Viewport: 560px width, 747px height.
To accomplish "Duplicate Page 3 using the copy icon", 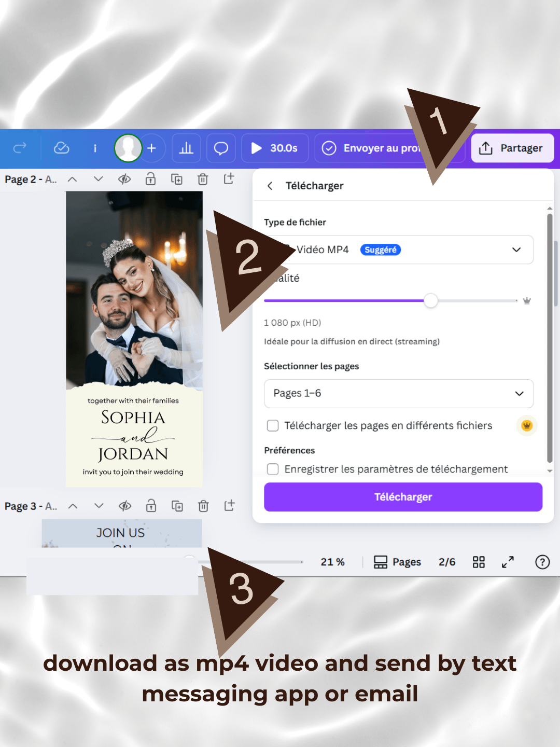I will [177, 506].
